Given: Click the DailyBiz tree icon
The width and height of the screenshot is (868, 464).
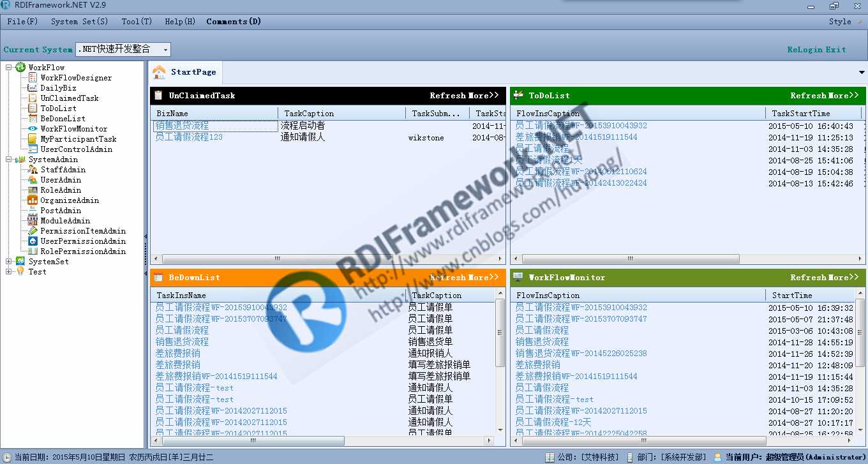Looking at the screenshot, I should [33, 88].
